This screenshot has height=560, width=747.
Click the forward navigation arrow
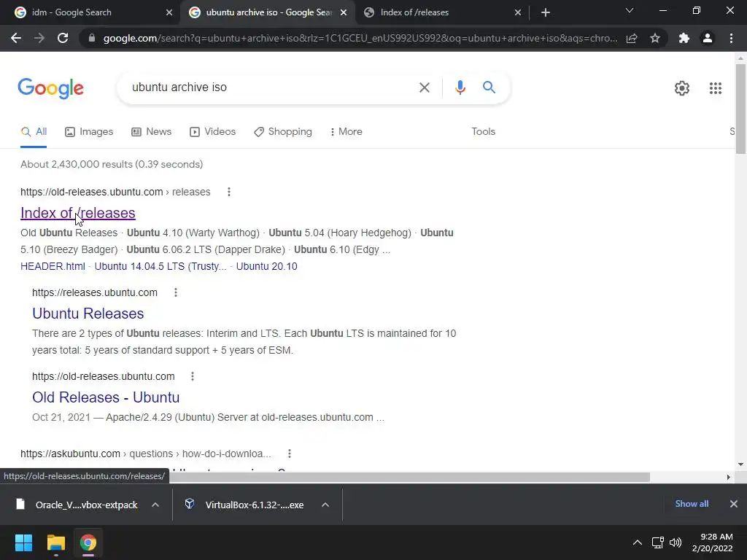[x=39, y=38]
